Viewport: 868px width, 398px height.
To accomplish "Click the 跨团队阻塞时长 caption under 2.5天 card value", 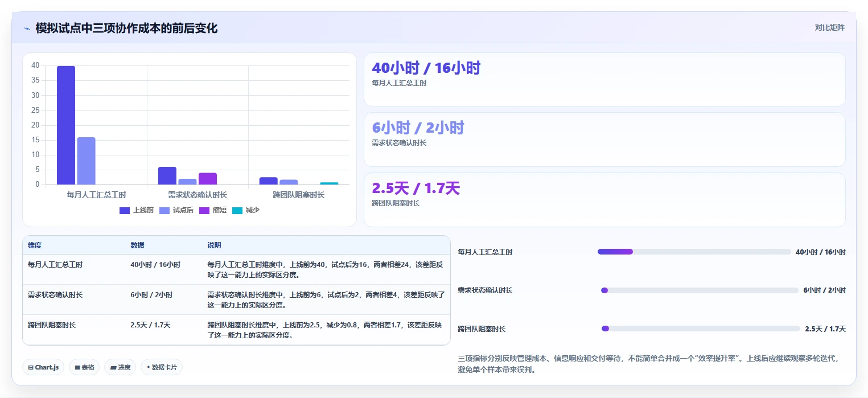I will click(x=396, y=203).
